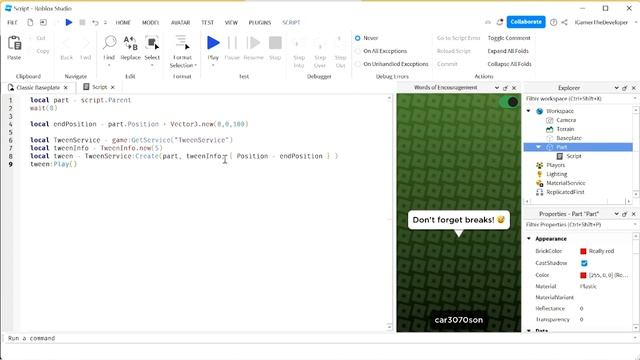Start the Play test in the ribbon
640x360 pixels.
213,42
